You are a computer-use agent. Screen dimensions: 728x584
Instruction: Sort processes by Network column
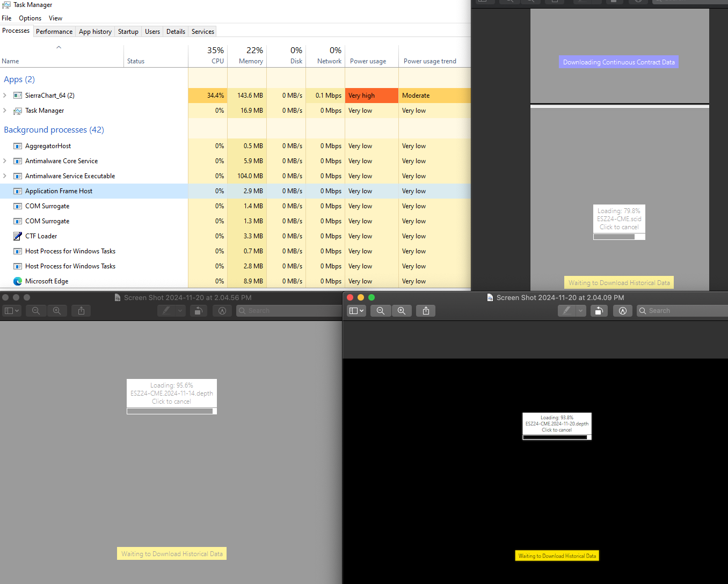[325, 56]
